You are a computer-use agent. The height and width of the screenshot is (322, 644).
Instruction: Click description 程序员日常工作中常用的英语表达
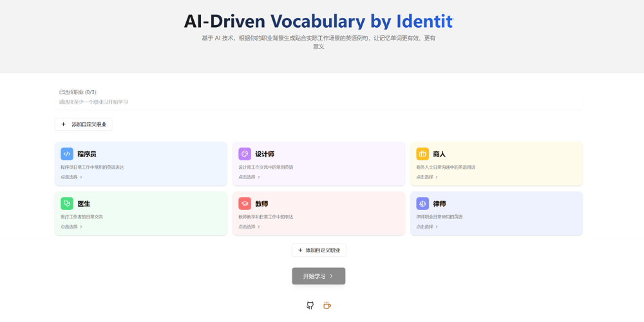coord(92,167)
